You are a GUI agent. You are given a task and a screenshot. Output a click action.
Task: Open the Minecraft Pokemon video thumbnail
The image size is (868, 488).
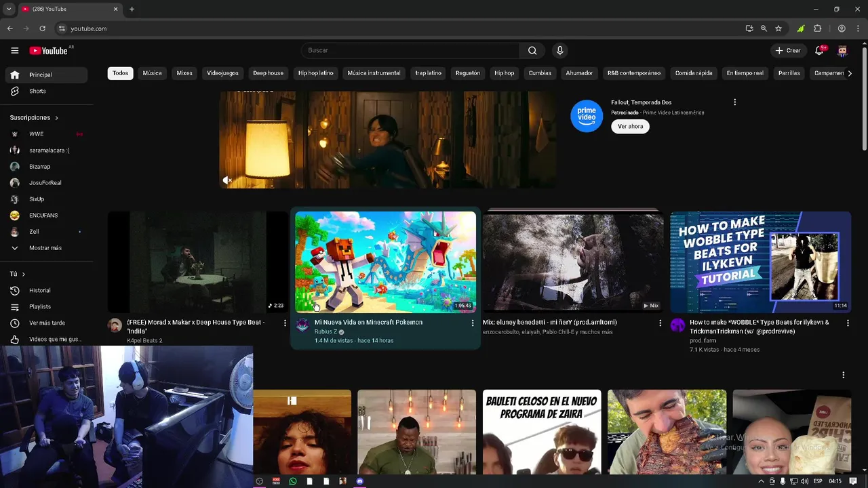385,262
